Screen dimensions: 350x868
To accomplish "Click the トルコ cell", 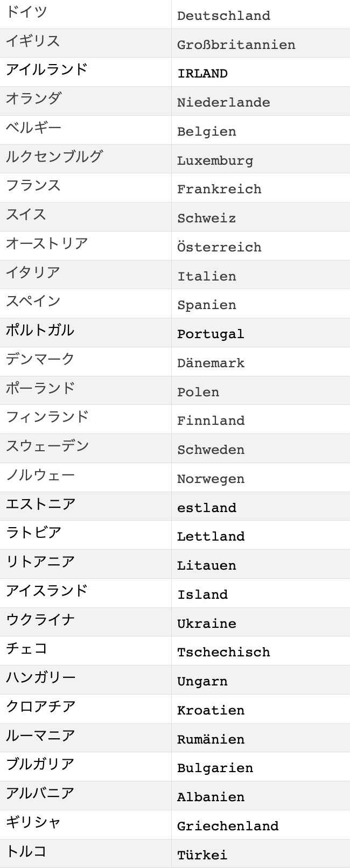I will click(26, 851).
